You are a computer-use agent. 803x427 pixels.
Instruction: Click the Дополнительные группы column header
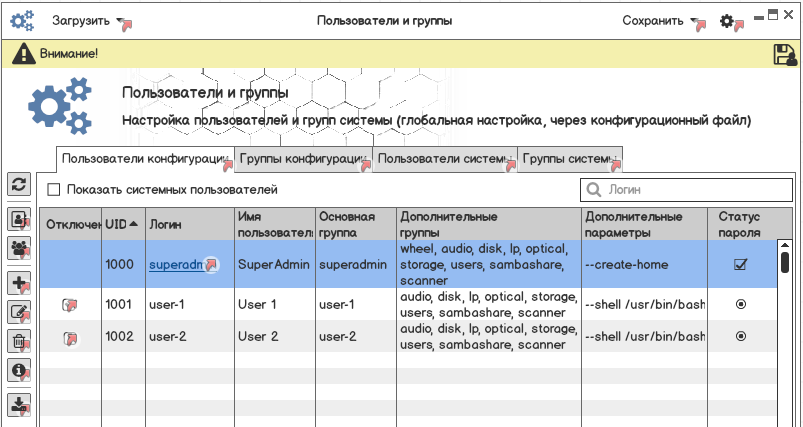point(489,224)
